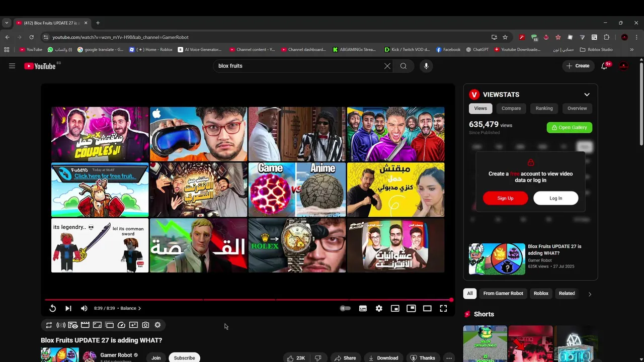
Task: Subscribe to Gamer Robot channel
Action: 184,357
